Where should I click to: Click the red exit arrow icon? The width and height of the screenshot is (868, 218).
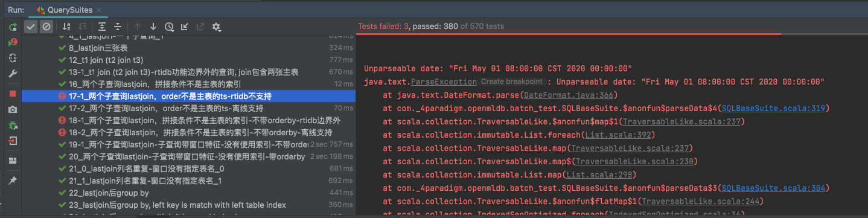[x=13, y=141]
